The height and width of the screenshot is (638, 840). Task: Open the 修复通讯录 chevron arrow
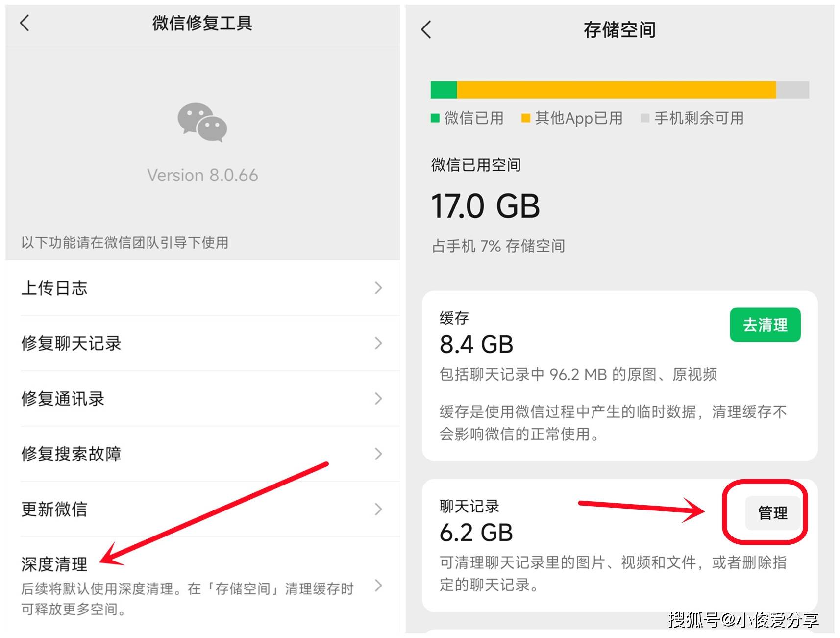378,399
